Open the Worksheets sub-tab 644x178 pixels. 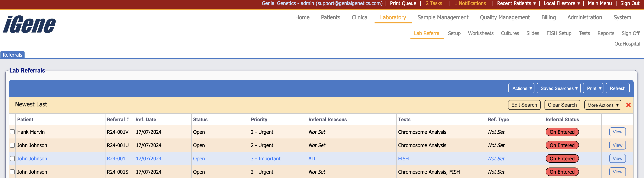[x=481, y=33]
